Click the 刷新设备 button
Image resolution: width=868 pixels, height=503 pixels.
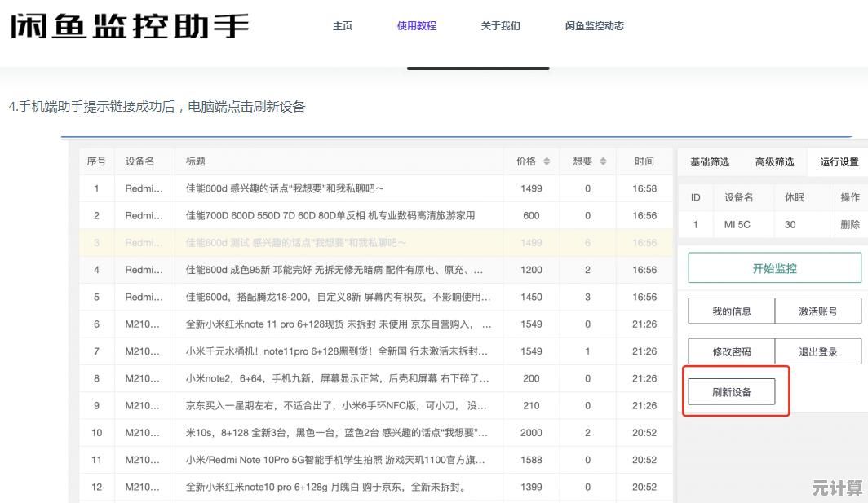tap(732, 392)
